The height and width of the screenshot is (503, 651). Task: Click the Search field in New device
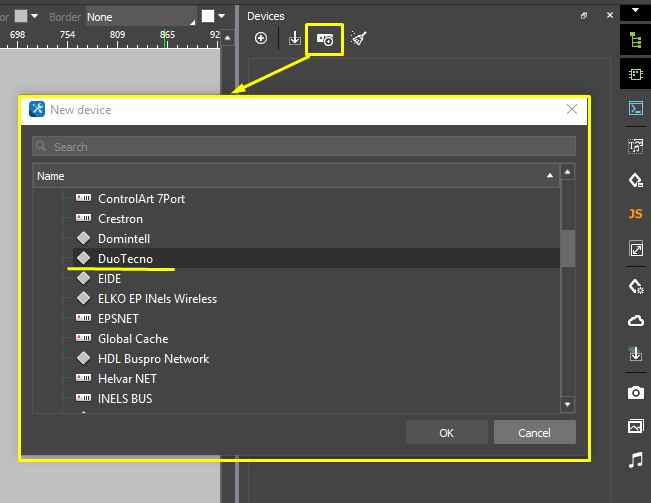coord(304,147)
